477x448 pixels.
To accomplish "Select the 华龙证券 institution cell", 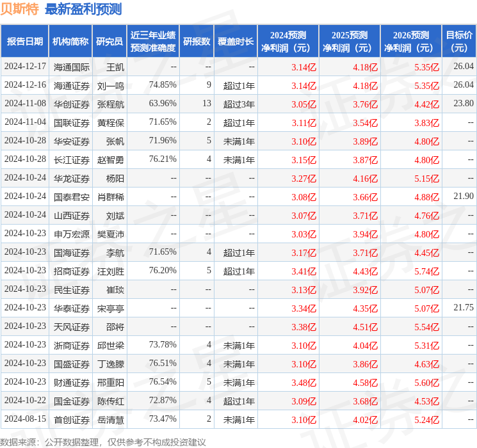I will click(x=72, y=179).
